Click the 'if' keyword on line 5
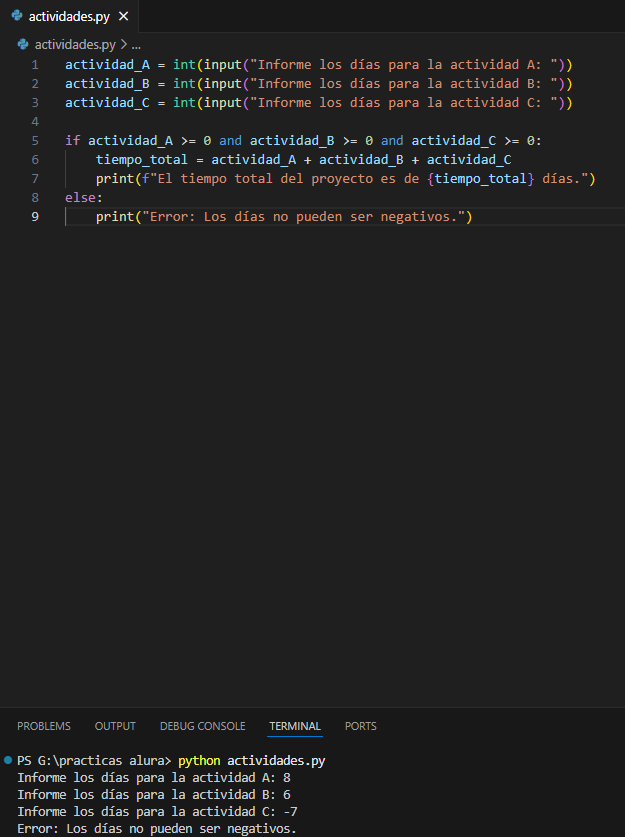Screen dimensions: 625x837 click(73, 140)
